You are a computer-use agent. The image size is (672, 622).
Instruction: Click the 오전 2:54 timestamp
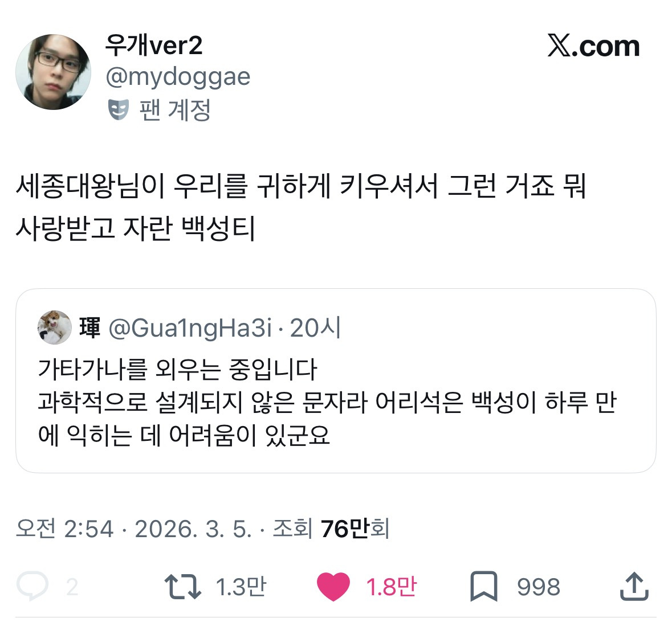pos(65,529)
